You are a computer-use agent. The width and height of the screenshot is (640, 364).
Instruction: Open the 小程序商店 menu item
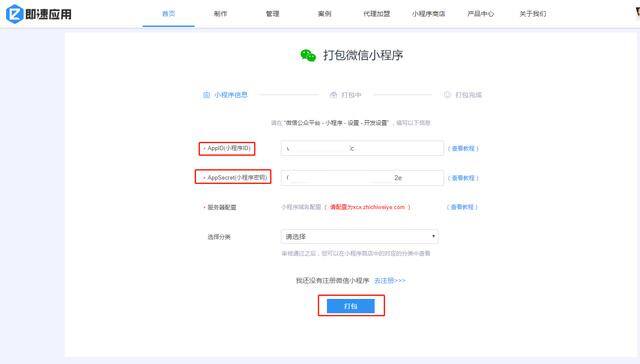(428, 13)
